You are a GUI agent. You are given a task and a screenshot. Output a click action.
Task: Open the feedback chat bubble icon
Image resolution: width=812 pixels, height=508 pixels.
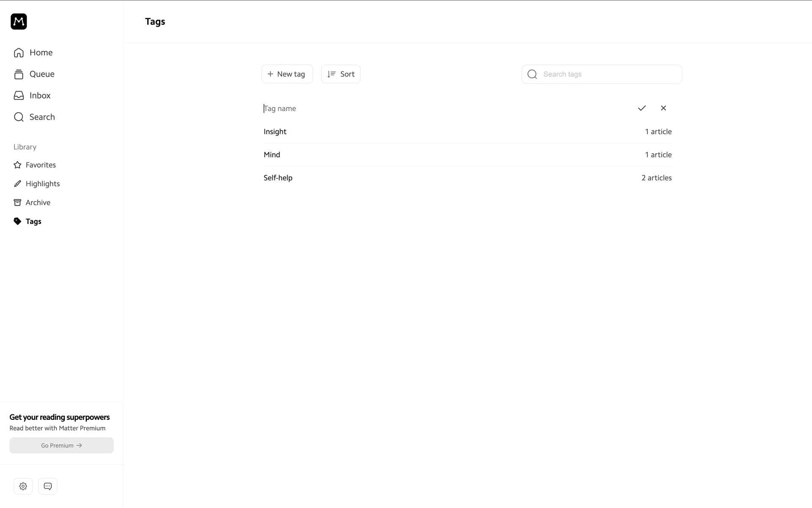(x=48, y=486)
